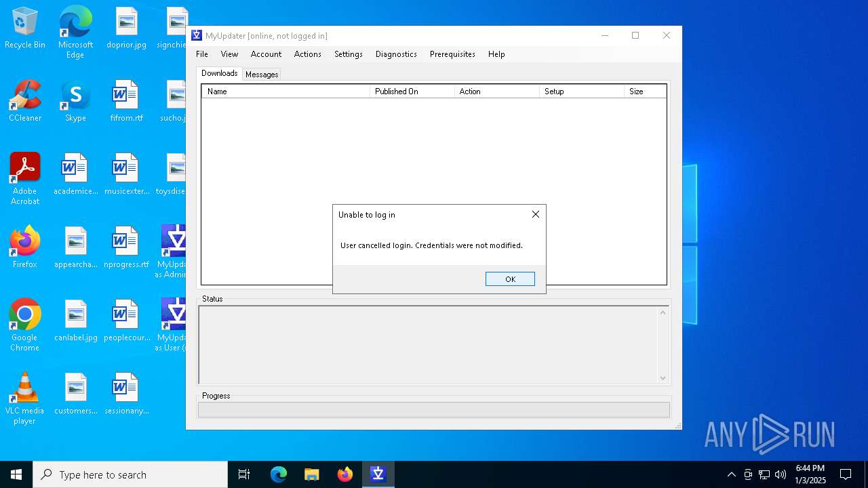This screenshot has height=488, width=868.
Task: Open Firefox from the taskbar
Action: (x=345, y=474)
